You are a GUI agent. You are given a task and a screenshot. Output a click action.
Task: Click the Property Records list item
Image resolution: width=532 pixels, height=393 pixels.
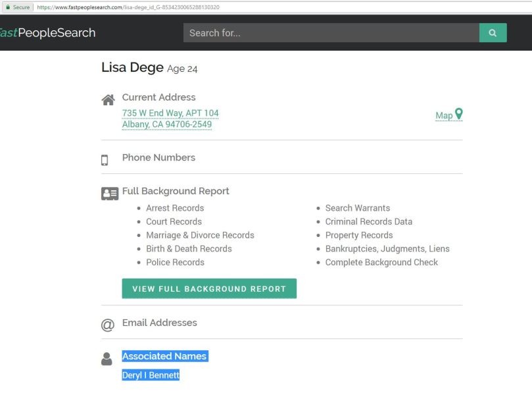point(358,235)
